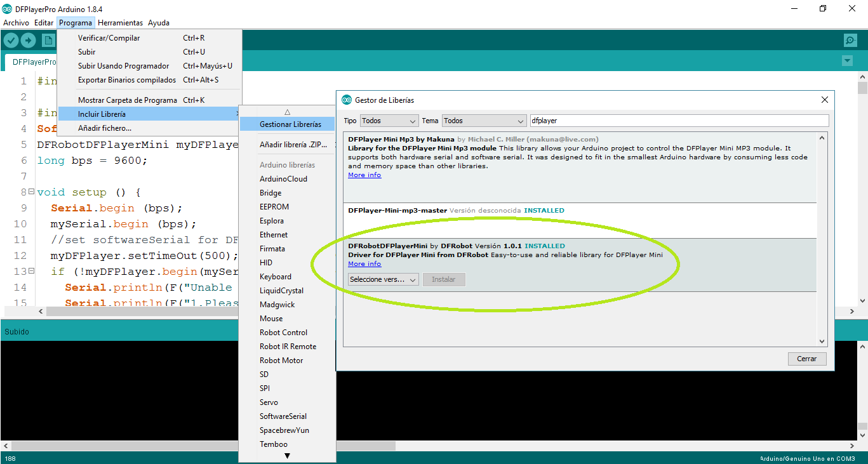Select Gestionar Librerías
This screenshot has height=464, width=868.
pyautogui.click(x=287, y=124)
